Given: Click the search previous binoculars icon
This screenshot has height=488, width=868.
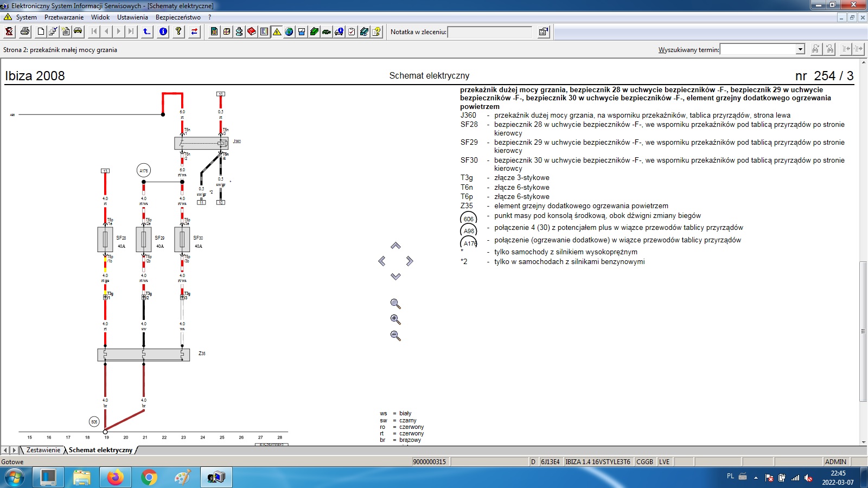Looking at the screenshot, I should [x=829, y=49].
